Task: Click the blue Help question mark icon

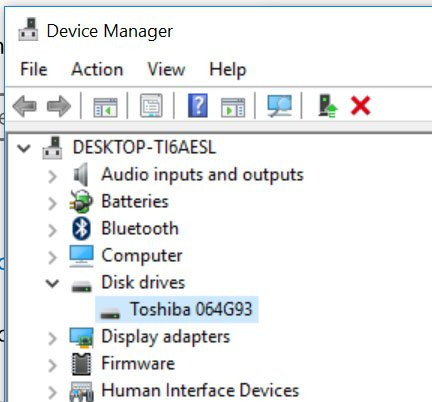Action: (x=198, y=106)
